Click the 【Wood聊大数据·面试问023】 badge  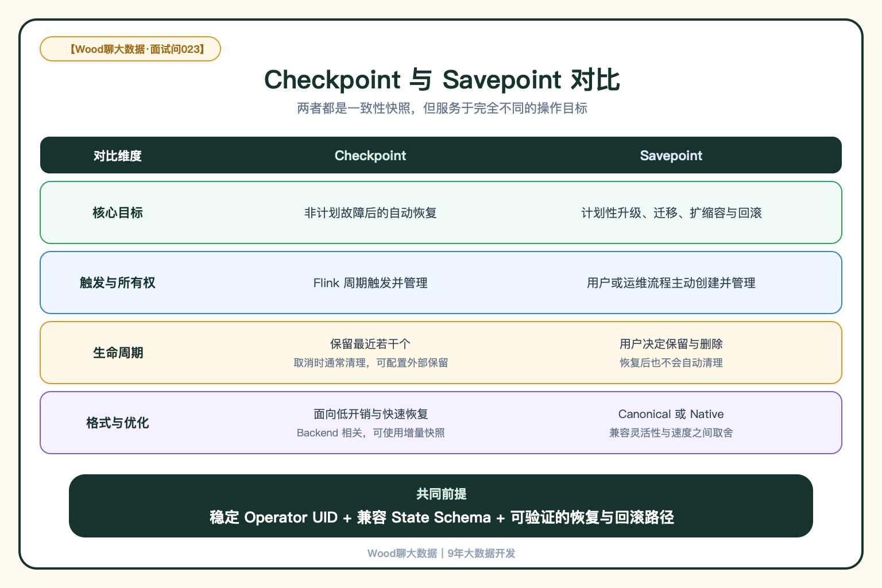click(x=130, y=49)
